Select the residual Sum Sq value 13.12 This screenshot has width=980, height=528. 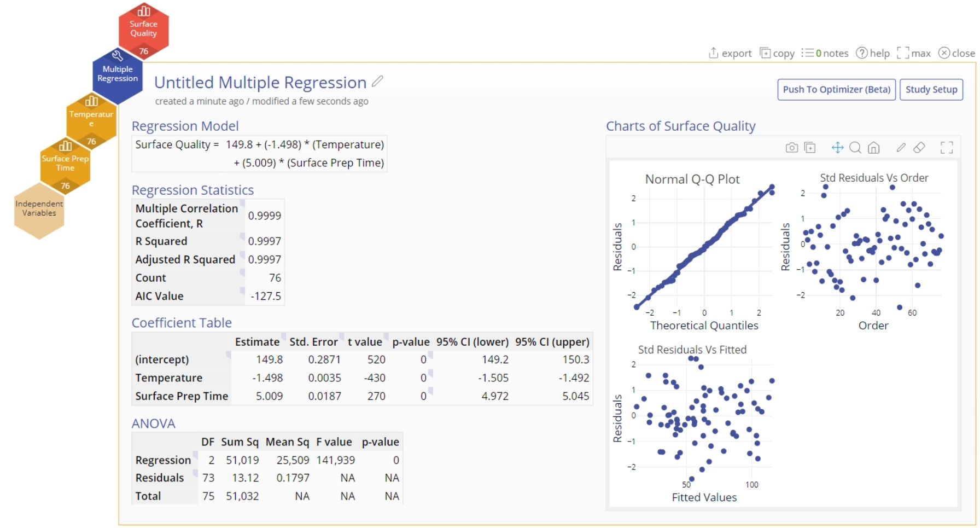246,478
